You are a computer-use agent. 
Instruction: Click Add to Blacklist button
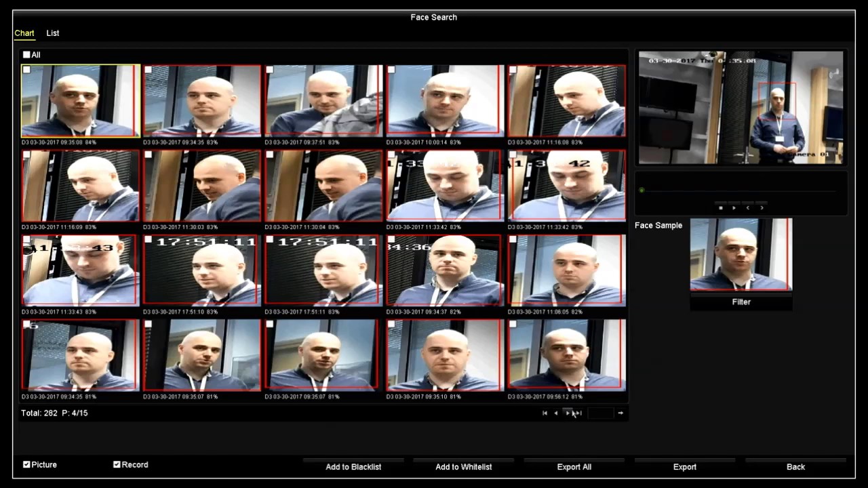click(353, 466)
